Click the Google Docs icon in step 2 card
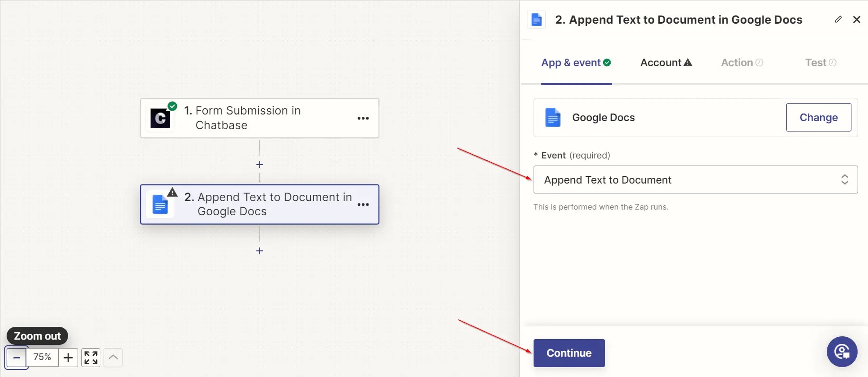 click(x=160, y=205)
